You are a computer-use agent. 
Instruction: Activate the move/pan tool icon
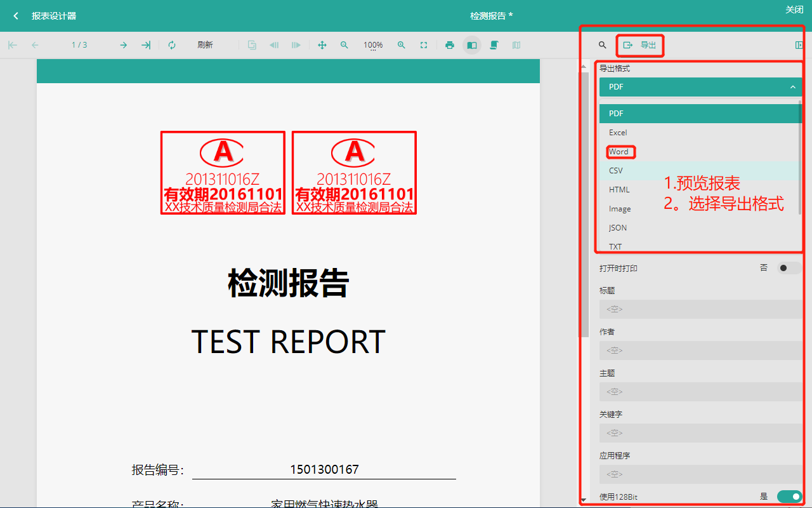[x=322, y=45]
